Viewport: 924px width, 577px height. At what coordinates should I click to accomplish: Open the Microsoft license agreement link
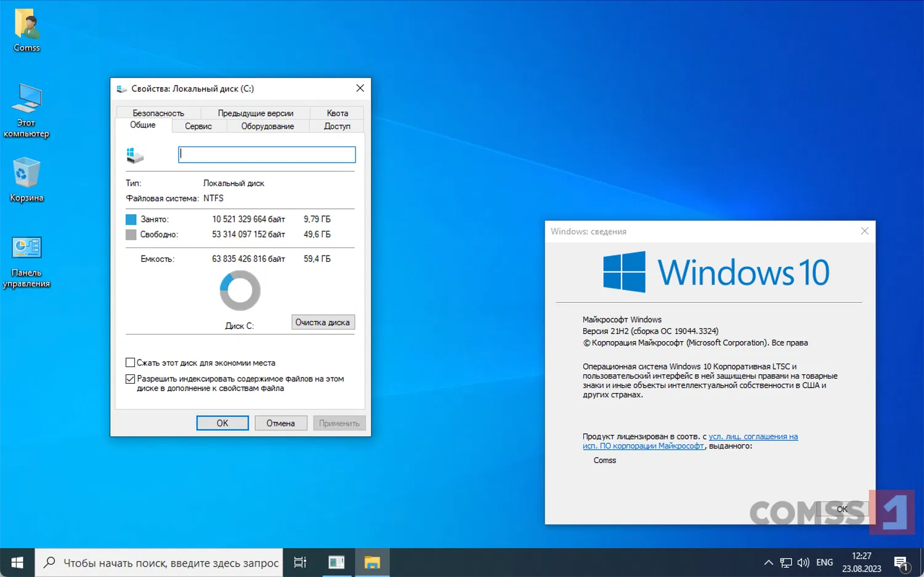690,441
